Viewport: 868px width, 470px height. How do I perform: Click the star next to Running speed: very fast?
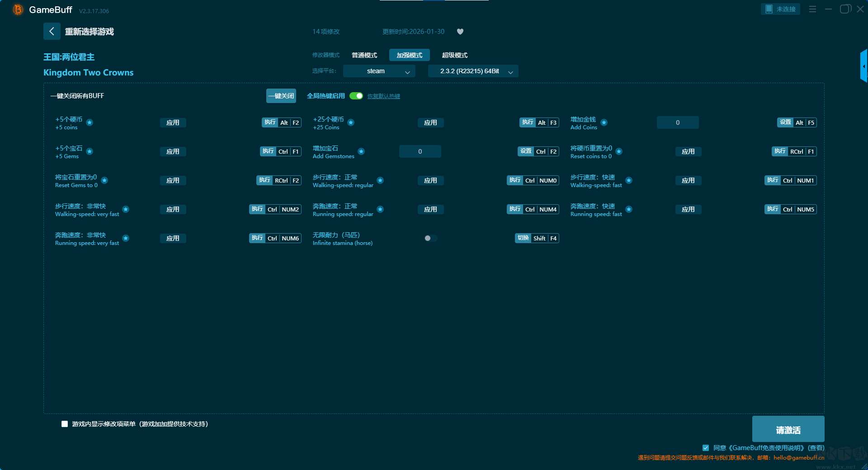click(126, 238)
